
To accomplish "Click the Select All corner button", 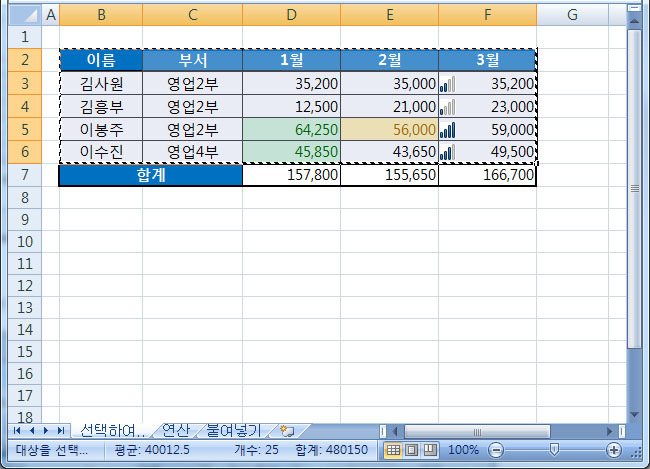I will [25, 15].
